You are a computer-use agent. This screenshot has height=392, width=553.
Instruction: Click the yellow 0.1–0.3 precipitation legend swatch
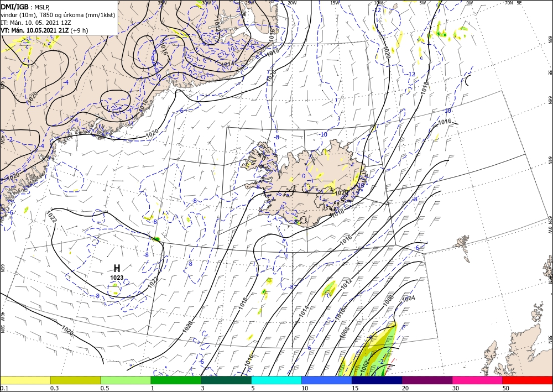[25, 380]
